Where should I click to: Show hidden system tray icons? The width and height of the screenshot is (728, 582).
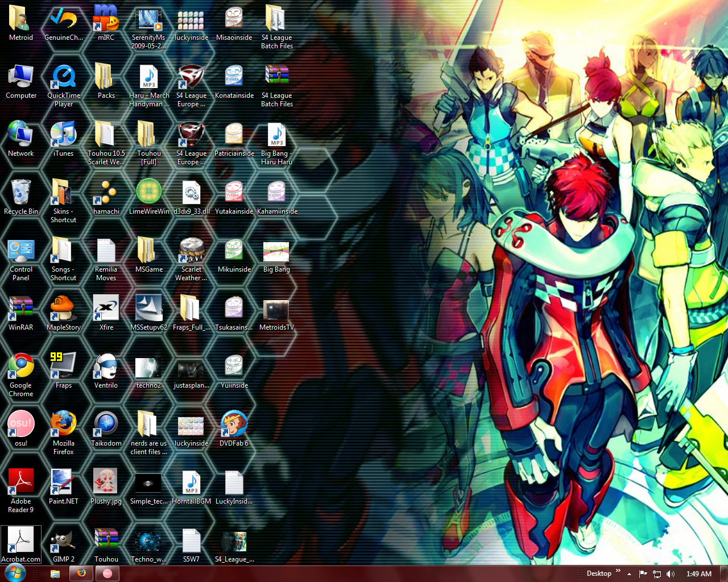click(629, 574)
